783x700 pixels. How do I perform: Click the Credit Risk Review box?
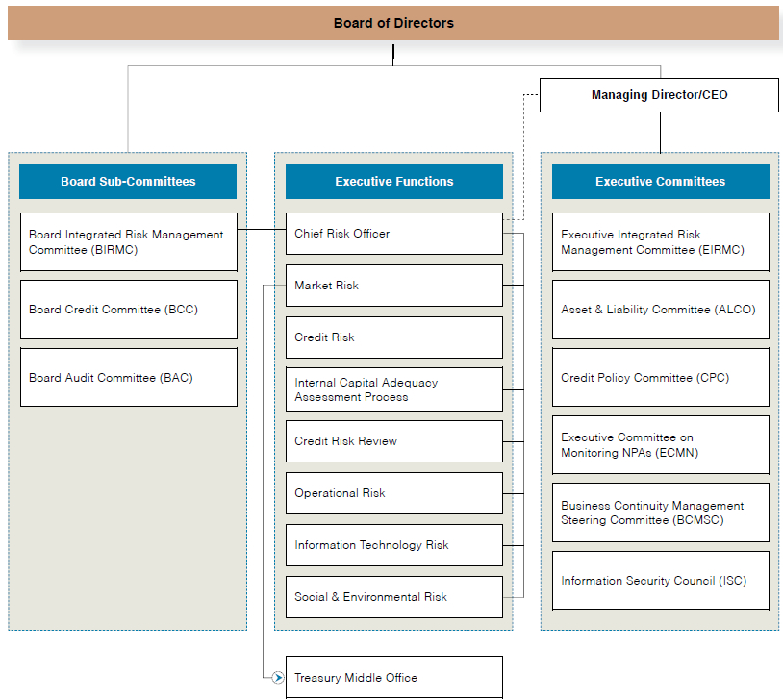(x=393, y=441)
